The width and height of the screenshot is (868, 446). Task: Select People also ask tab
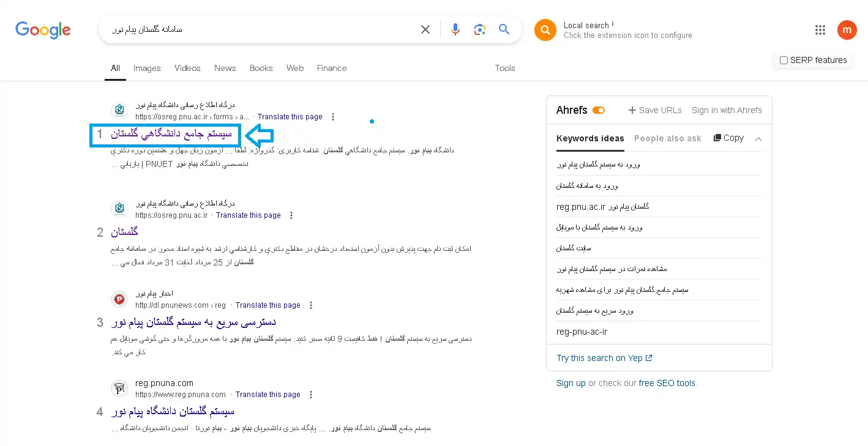[668, 138]
